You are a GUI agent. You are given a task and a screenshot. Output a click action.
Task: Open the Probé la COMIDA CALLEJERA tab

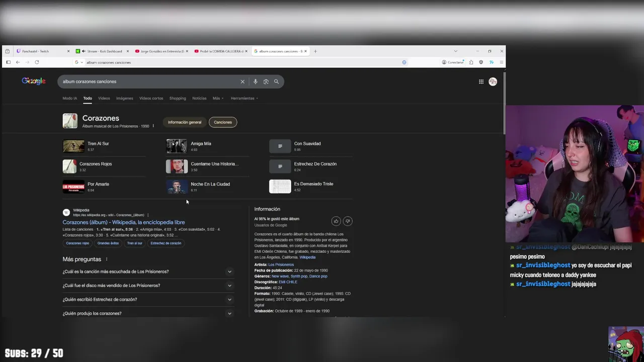(220, 51)
